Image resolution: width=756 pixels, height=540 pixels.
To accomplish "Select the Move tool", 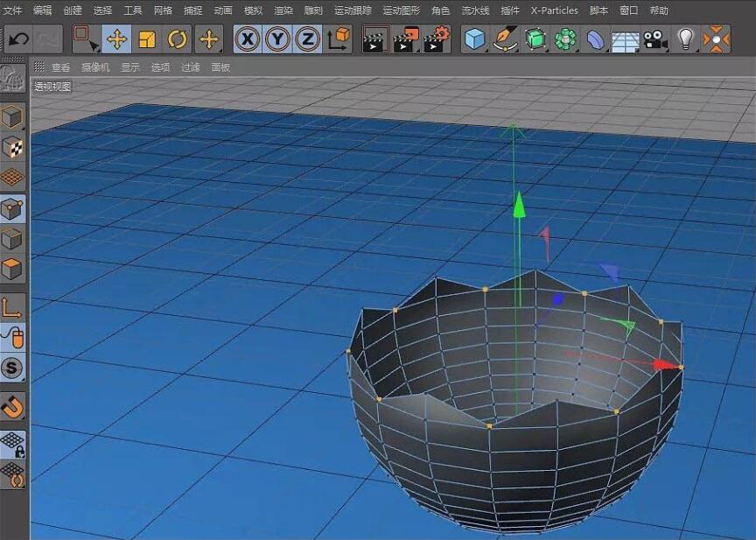I will click(x=116, y=39).
